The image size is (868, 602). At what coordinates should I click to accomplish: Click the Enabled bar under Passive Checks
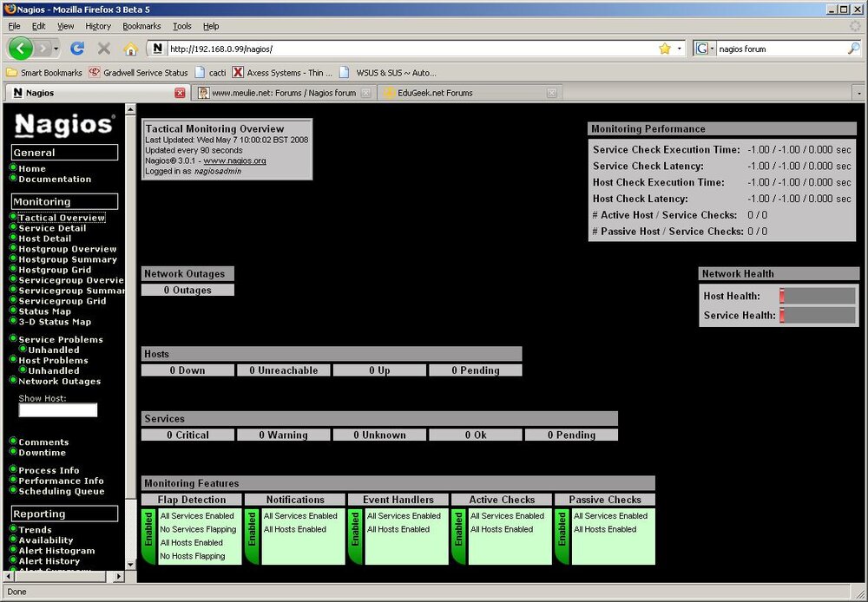point(562,536)
